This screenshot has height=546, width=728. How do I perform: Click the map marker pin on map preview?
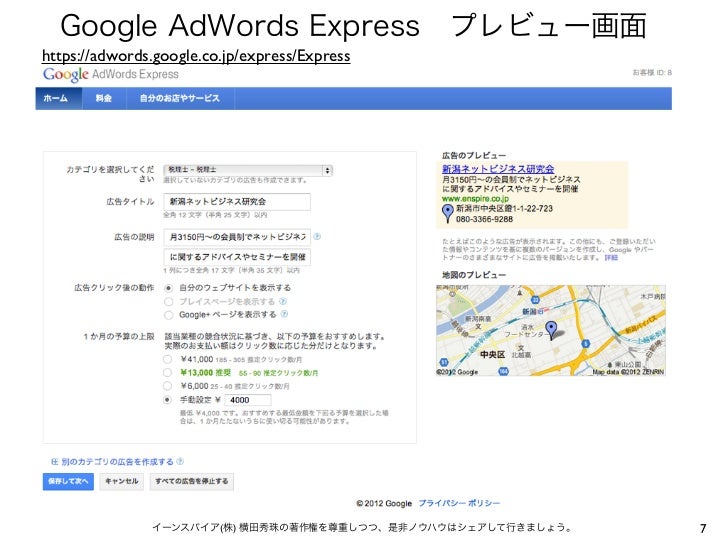click(551, 330)
